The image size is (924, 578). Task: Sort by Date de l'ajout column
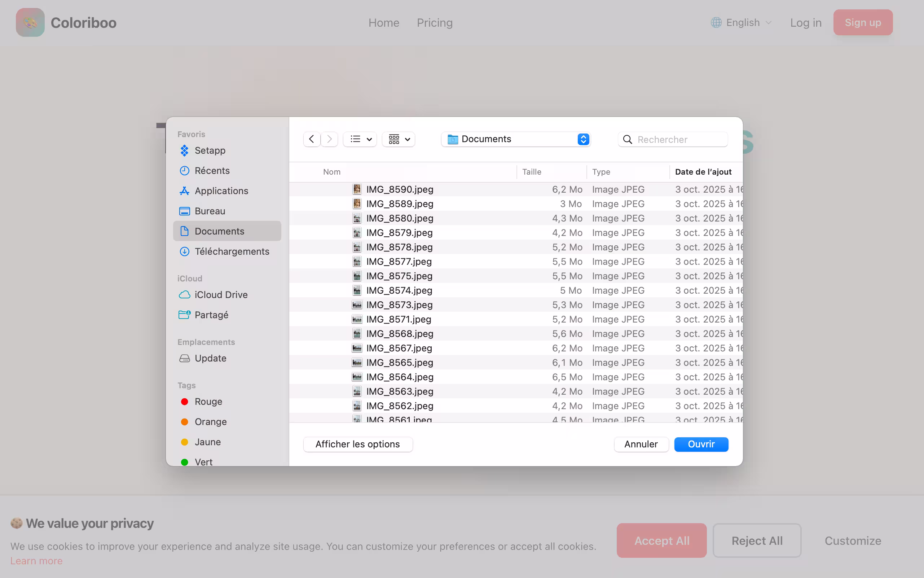[x=703, y=172]
